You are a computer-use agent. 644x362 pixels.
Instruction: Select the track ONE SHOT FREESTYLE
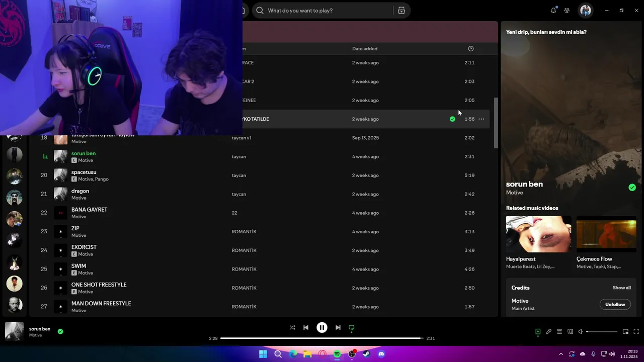click(99, 285)
